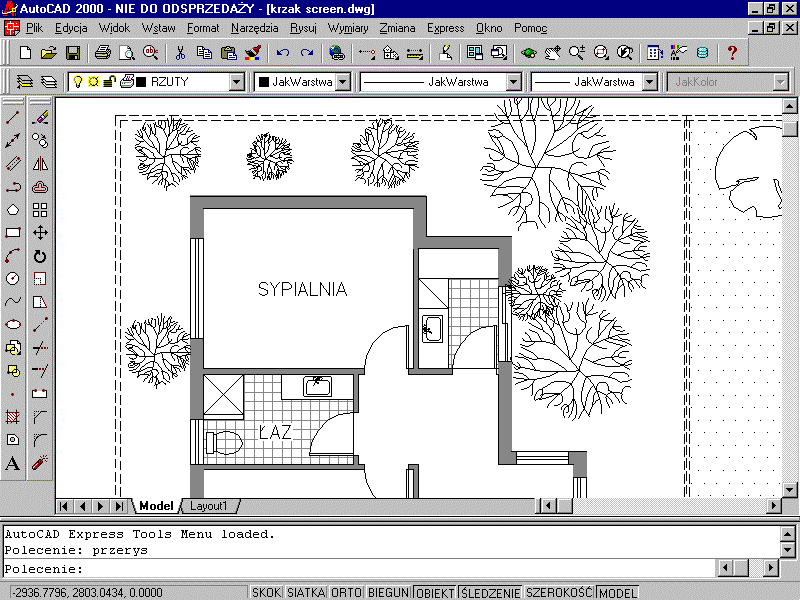Print the drawing using the printer icon
Viewport: 800px width, 600px height.
[x=103, y=53]
